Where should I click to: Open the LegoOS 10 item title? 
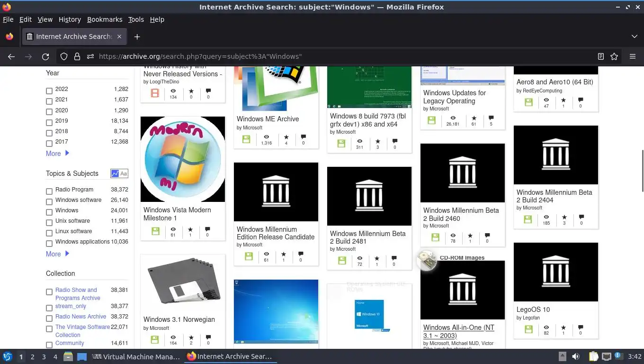(x=533, y=309)
